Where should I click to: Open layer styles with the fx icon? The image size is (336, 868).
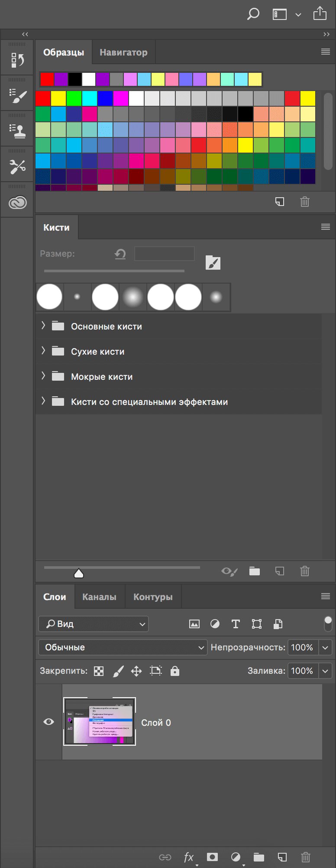[x=188, y=857]
